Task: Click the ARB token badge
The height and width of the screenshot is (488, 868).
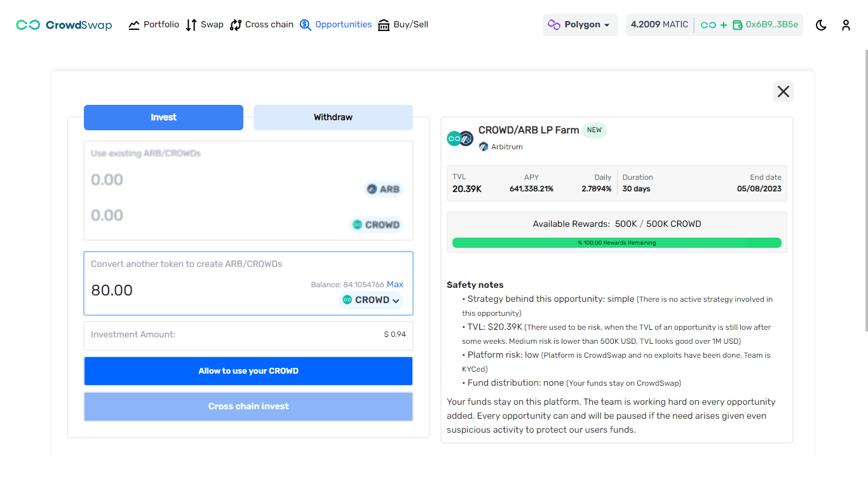Action: 384,189
